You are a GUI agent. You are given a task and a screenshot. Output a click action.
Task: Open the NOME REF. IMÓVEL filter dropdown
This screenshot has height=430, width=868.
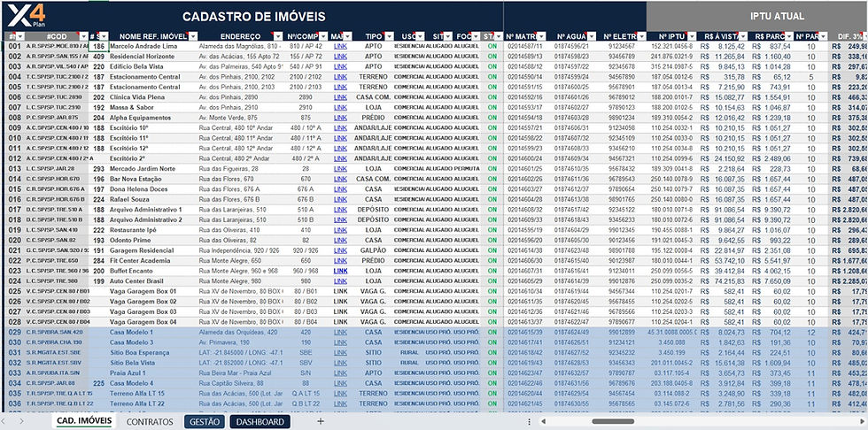tap(193, 36)
